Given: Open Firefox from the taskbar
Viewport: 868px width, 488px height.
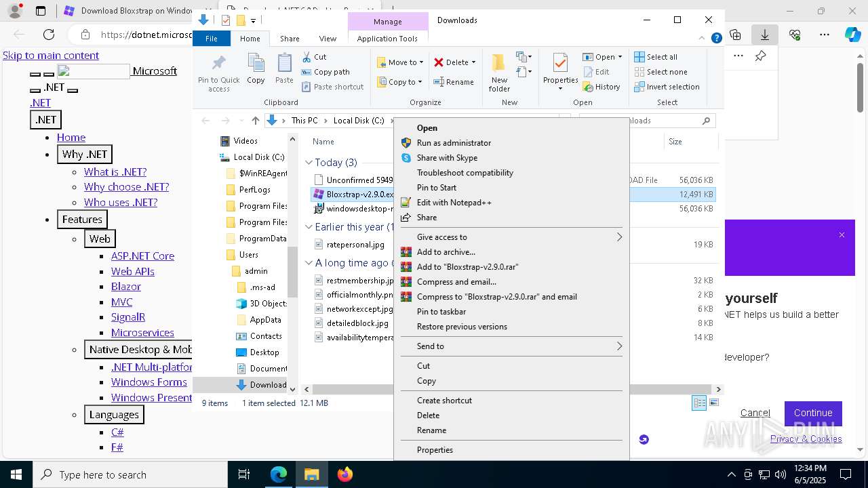Looking at the screenshot, I should pyautogui.click(x=345, y=474).
